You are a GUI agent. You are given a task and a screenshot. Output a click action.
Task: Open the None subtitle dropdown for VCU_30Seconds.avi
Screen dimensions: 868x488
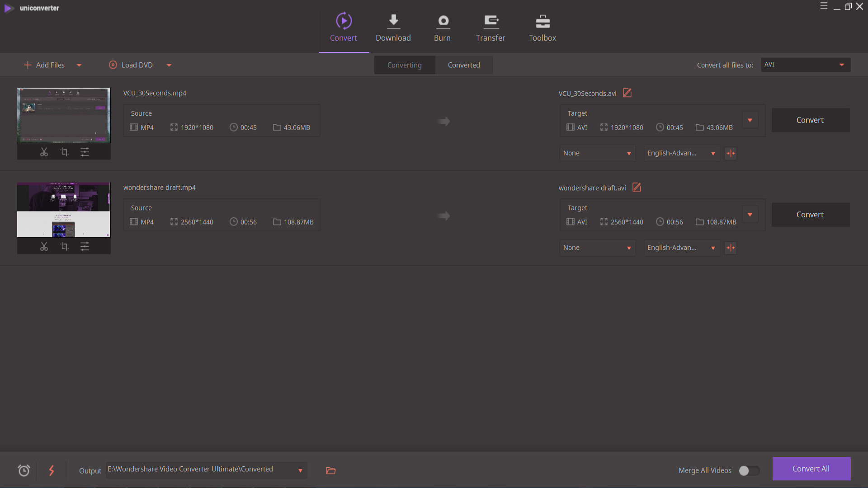(x=597, y=154)
